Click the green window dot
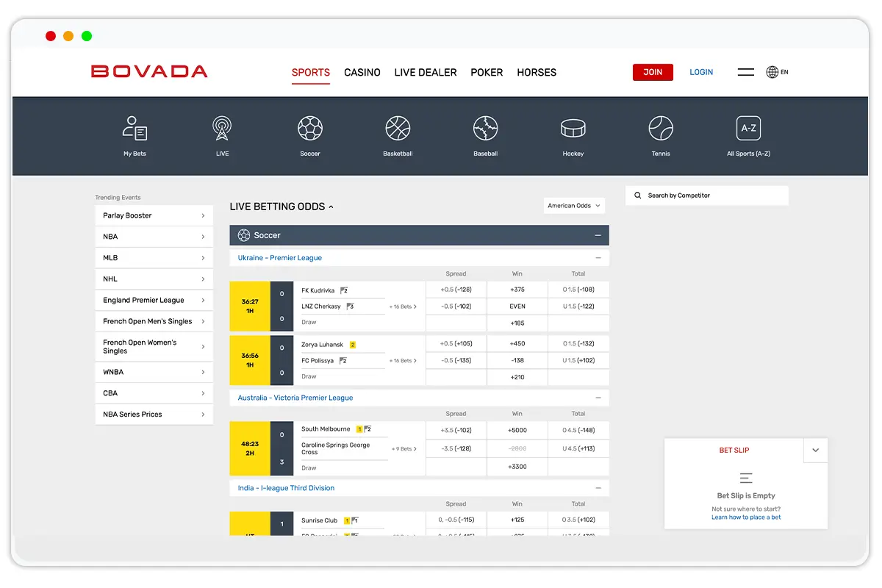Viewport: 882px width, 588px height. tap(87, 36)
